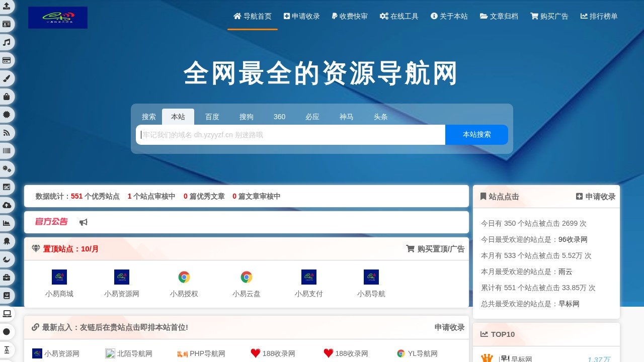
Task: Click the upload icon in left sidebar
Action: coord(7,6)
